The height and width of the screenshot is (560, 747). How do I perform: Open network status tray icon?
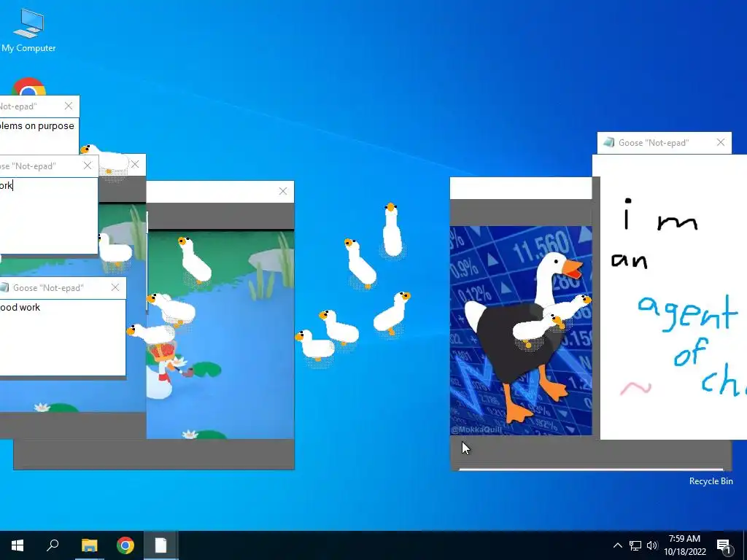pyautogui.click(x=635, y=545)
